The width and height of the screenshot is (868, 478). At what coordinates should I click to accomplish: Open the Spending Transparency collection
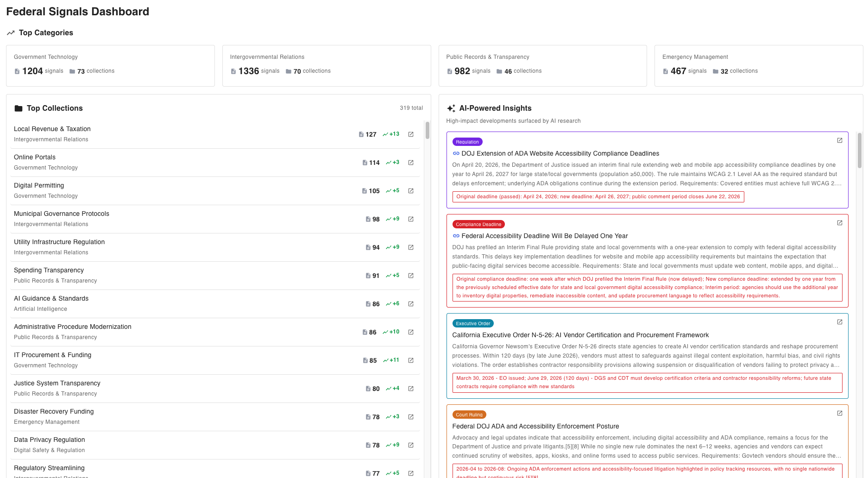tap(215, 276)
